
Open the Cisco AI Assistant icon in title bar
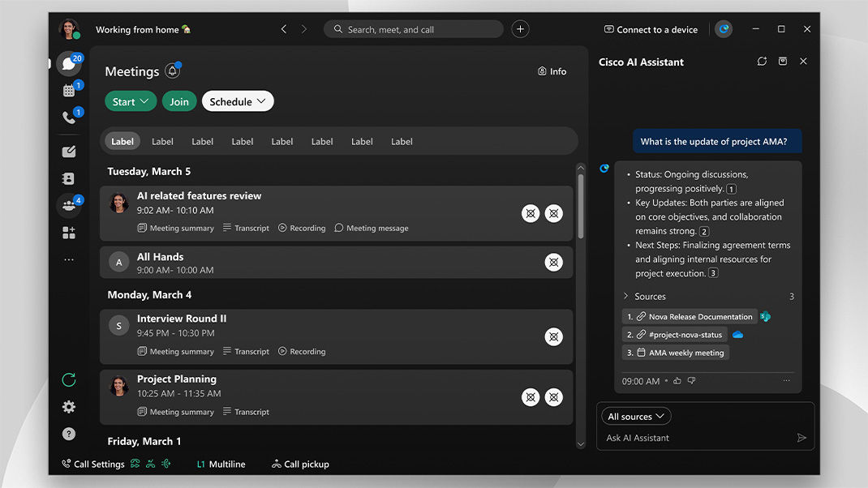point(724,29)
